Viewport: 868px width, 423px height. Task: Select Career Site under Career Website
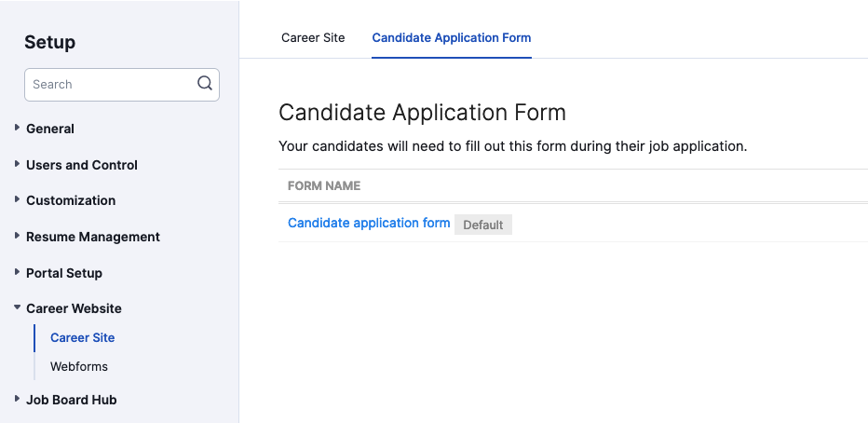point(83,337)
